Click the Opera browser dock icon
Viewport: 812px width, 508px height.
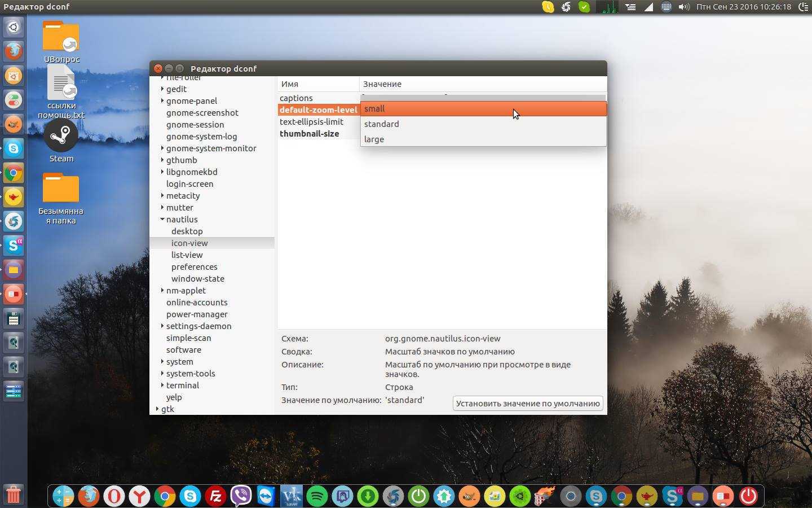point(114,496)
